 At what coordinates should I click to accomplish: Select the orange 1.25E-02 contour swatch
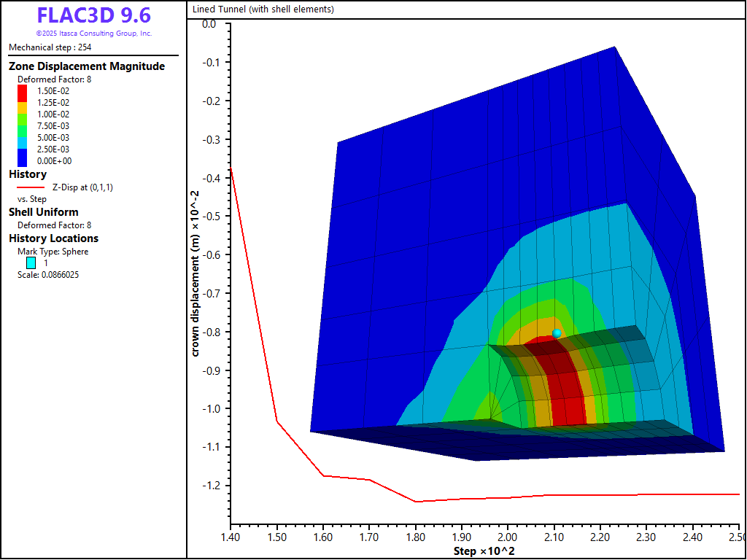(x=23, y=103)
